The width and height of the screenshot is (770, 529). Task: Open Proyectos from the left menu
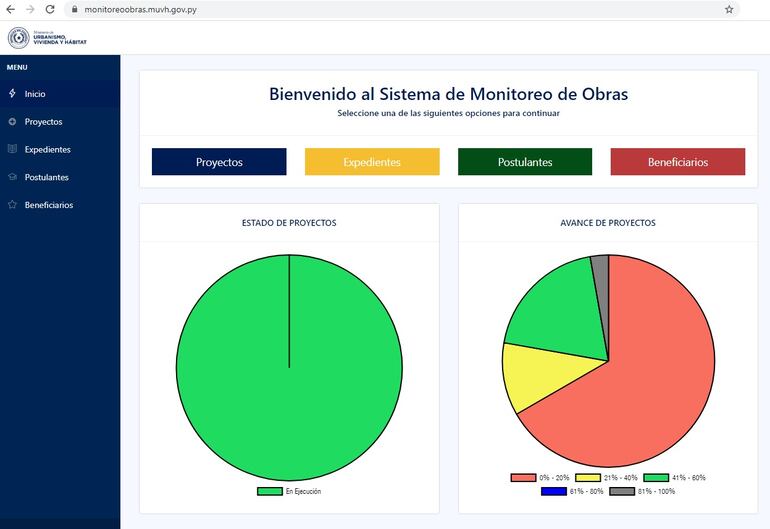(x=43, y=122)
